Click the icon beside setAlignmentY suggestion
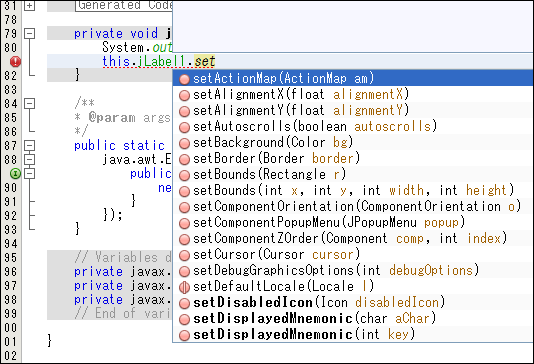Screen dimensions: 534x364 click(184, 111)
